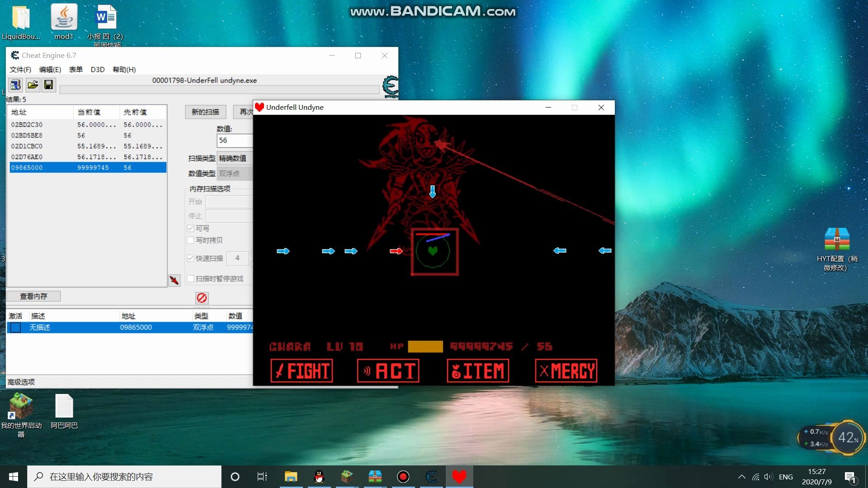This screenshot has height=488, width=868.
Task: Open the D3D menu
Action: (97, 70)
